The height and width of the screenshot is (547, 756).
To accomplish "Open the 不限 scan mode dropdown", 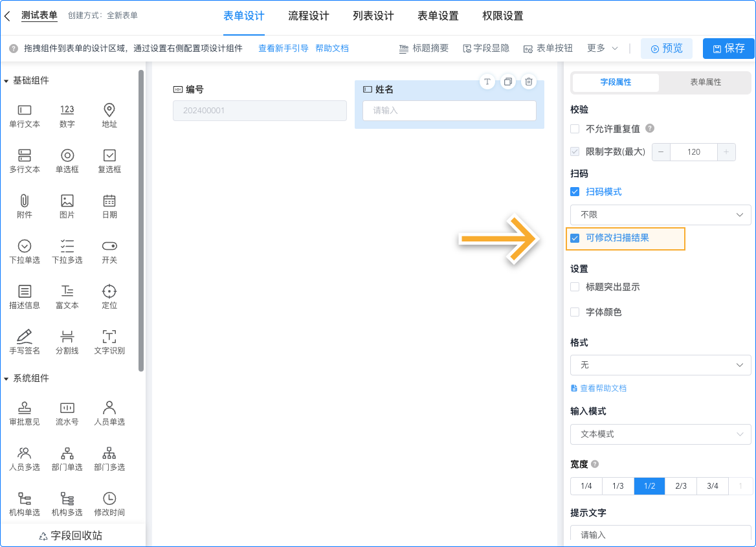I will point(660,214).
